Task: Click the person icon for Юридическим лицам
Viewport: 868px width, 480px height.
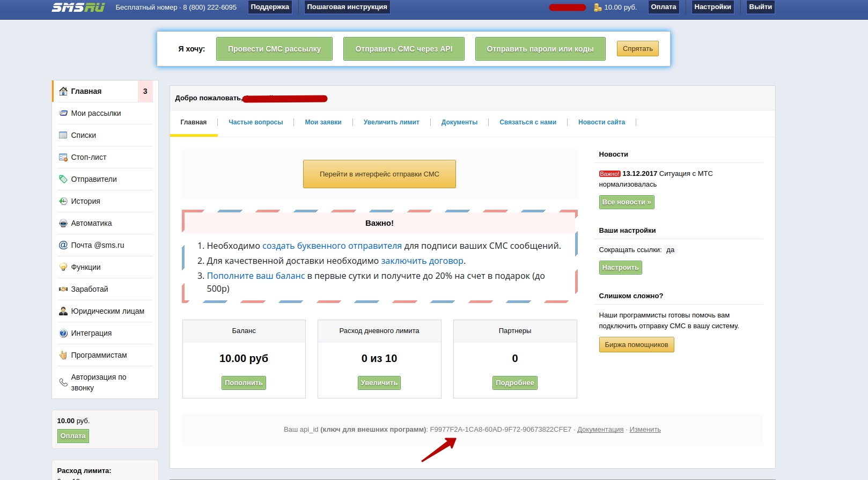Action: (x=63, y=311)
